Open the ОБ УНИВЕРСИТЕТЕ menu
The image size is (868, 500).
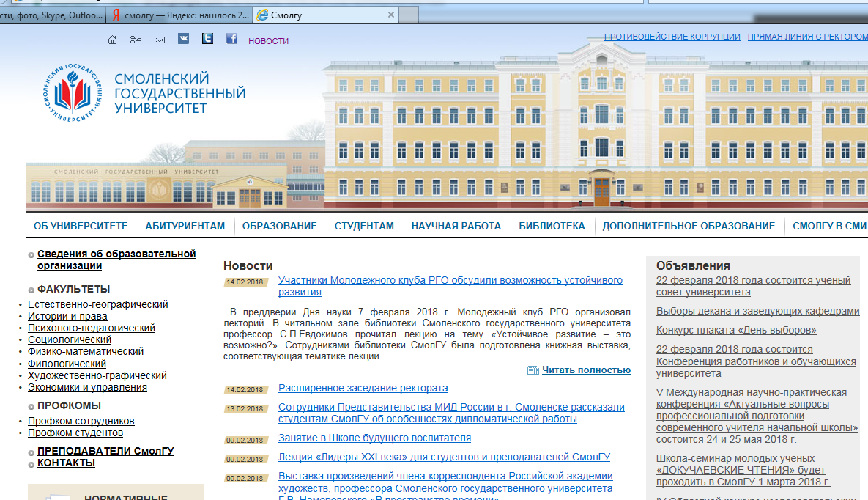81,226
